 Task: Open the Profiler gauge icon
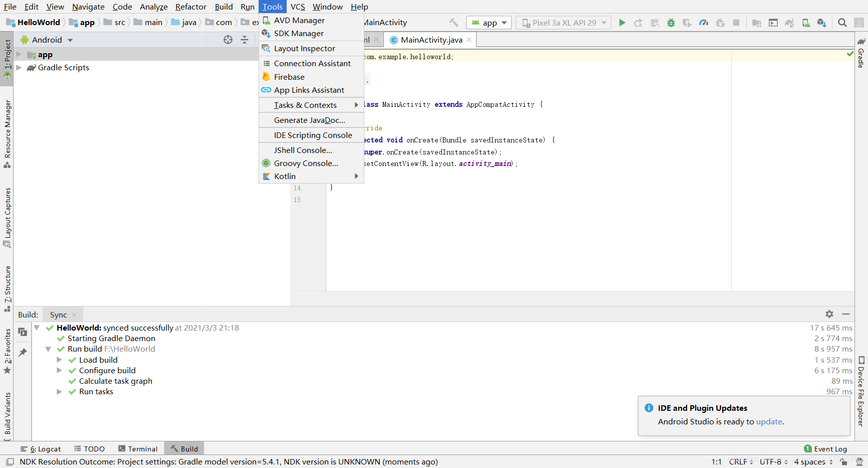(x=704, y=23)
